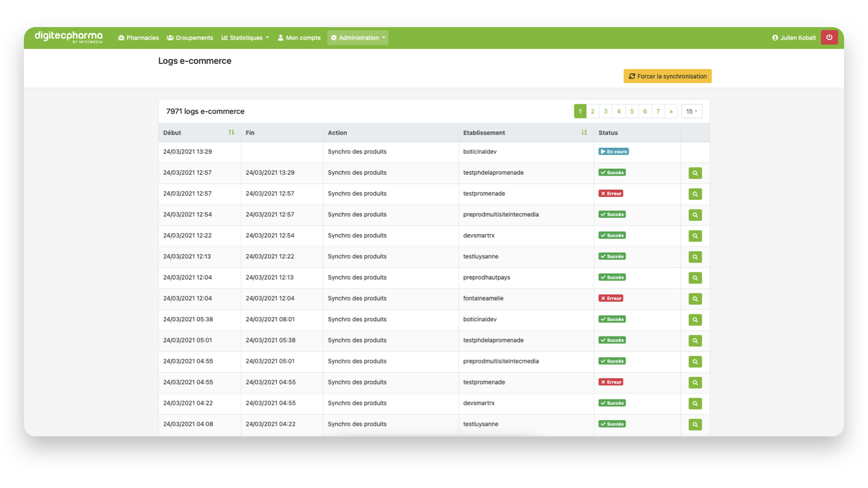Sort by Début column sort icon
The width and height of the screenshot is (868, 488).
tap(231, 132)
